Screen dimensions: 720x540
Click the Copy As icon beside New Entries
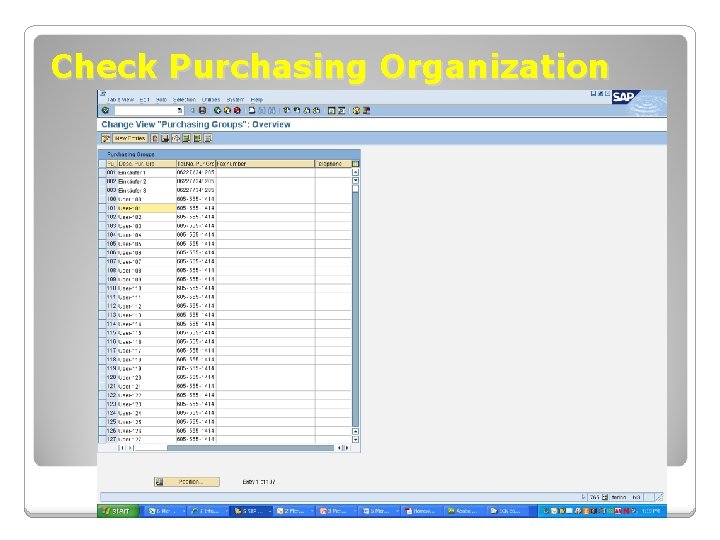point(155,138)
